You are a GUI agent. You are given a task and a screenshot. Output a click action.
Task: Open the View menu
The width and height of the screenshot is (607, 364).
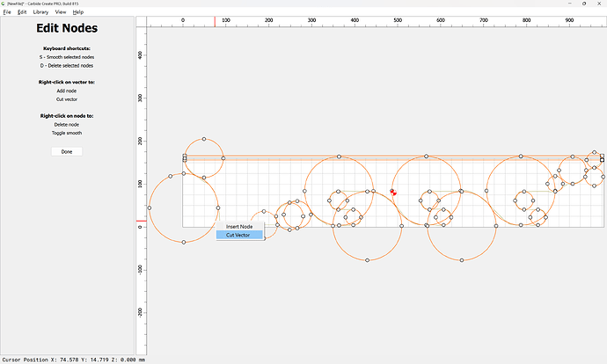(x=60, y=12)
